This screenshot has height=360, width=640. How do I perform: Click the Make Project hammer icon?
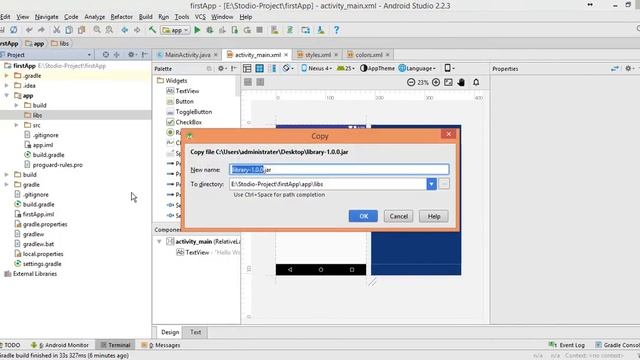tap(152, 30)
